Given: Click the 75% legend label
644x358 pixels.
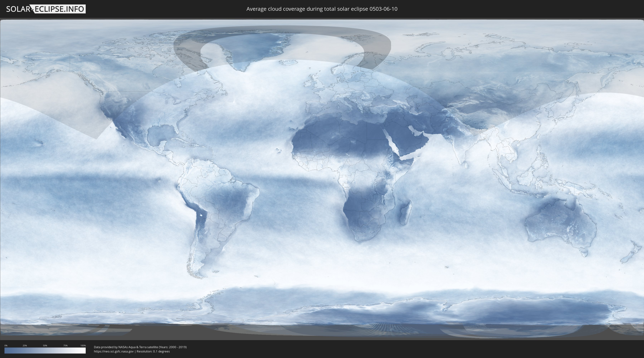Looking at the screenshot, I should pyautogui.click(x=65, y=345).
